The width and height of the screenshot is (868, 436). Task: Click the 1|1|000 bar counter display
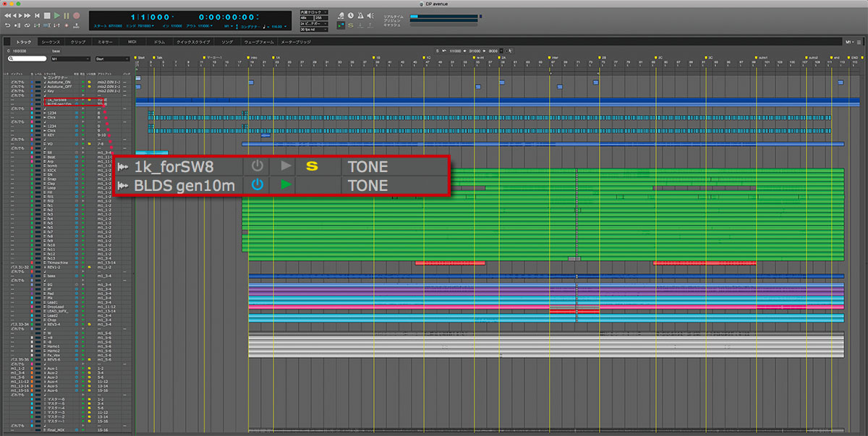pos(150,17)
